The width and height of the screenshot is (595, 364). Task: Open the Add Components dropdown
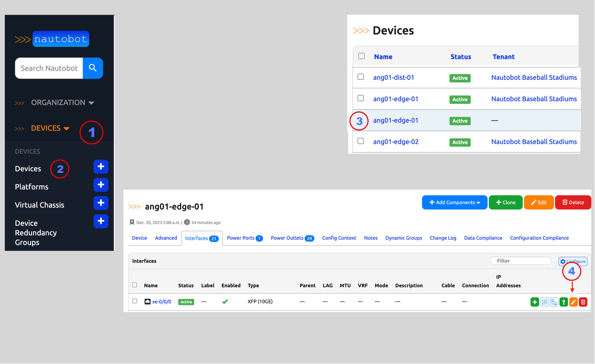pyautogui.click(x=454, y=202)
